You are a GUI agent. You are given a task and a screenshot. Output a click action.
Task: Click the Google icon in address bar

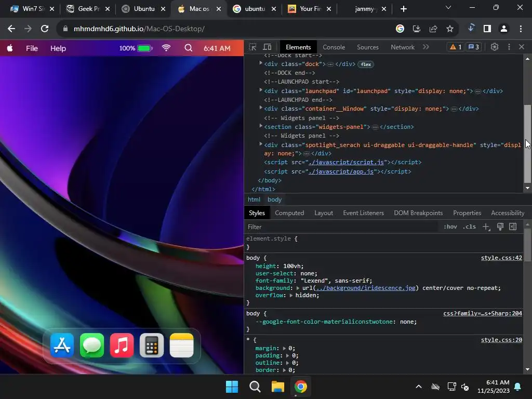tap(400, 29)
